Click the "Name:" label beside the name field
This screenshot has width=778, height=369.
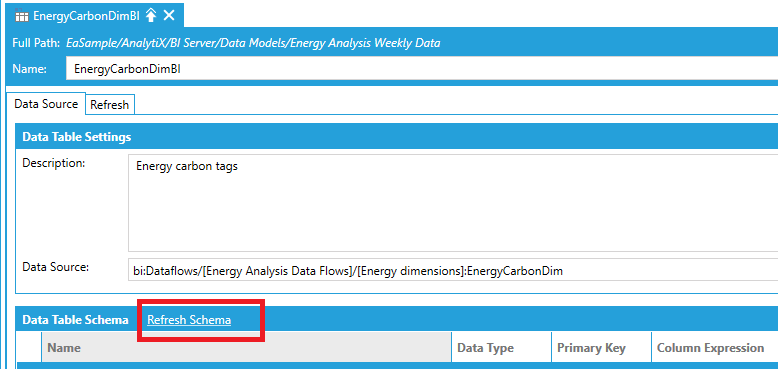29,69
